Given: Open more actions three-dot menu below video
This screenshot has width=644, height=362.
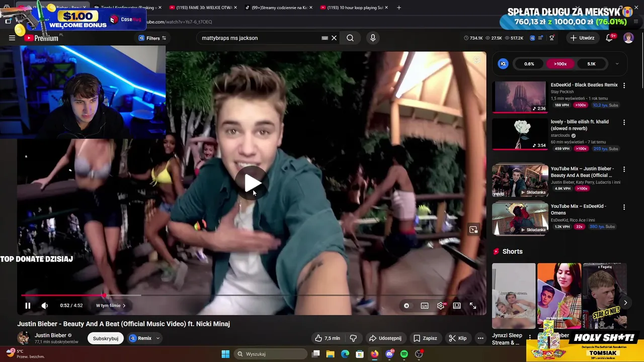Looking at the screenshot, I should point(480,338).
